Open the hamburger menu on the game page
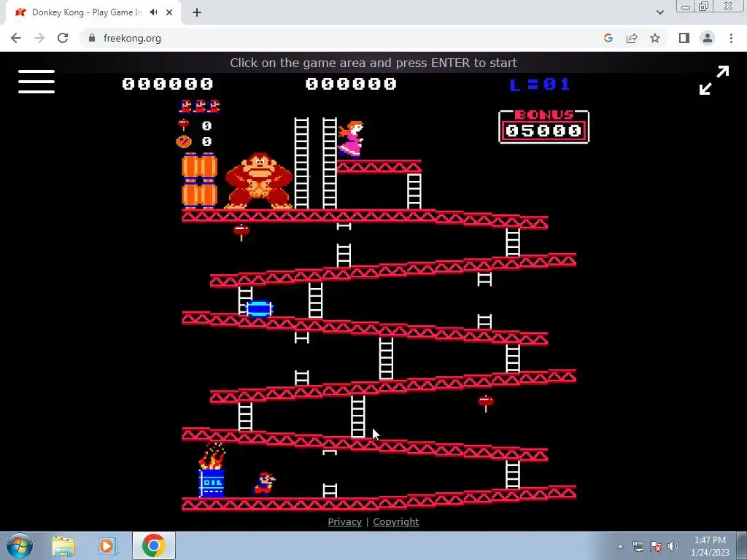747x560 pixels. click(x=36, y=82)
